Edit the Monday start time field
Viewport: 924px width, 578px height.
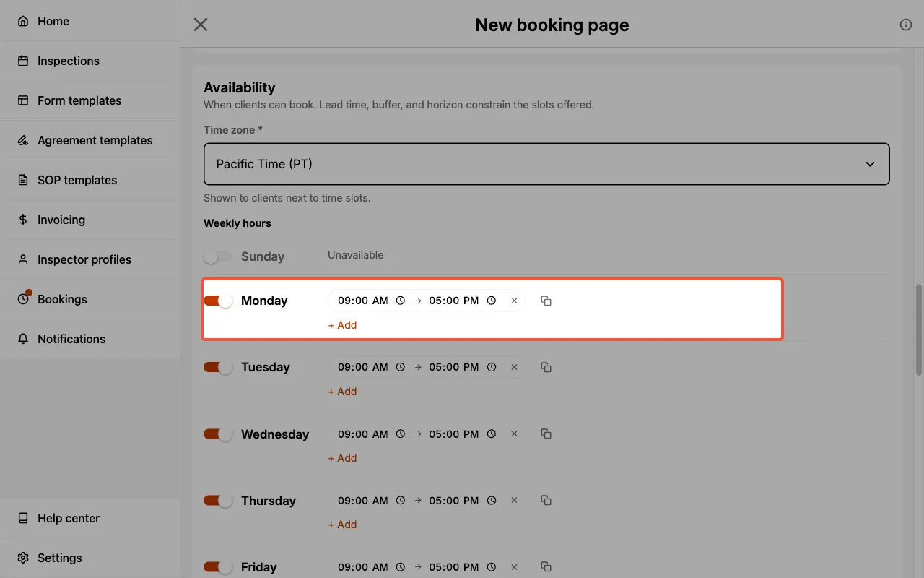pyautogui.click(x=363, y=301)
